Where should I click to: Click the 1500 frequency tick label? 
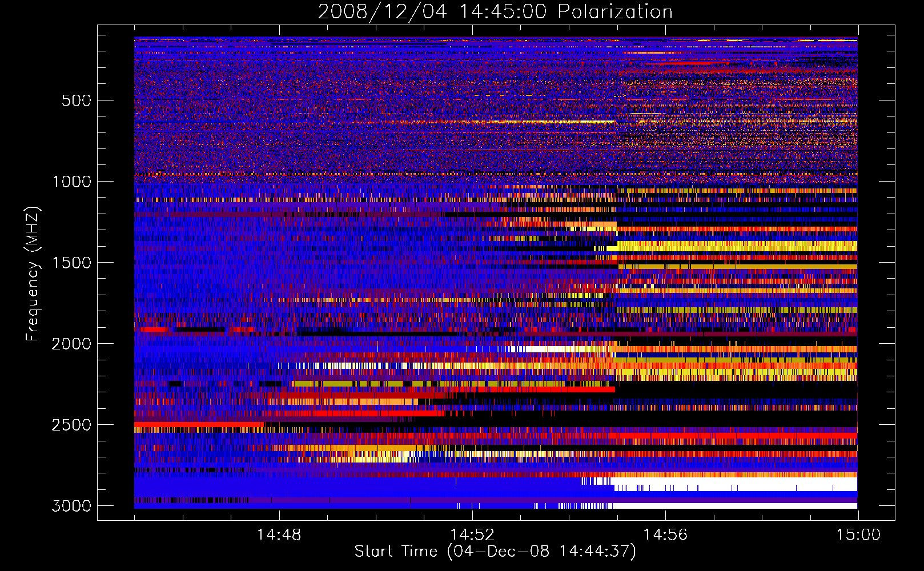[x=71, y=263]
